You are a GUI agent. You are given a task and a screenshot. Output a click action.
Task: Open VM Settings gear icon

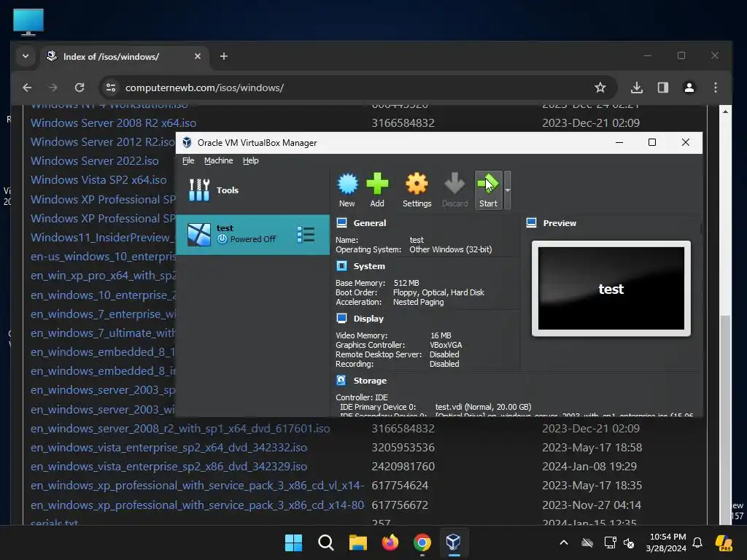click(x=417, y=190)
